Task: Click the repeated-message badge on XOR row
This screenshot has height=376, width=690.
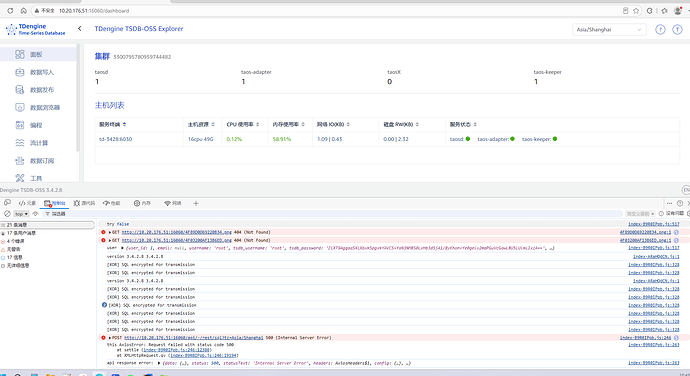Action: [x=104, y=305]
